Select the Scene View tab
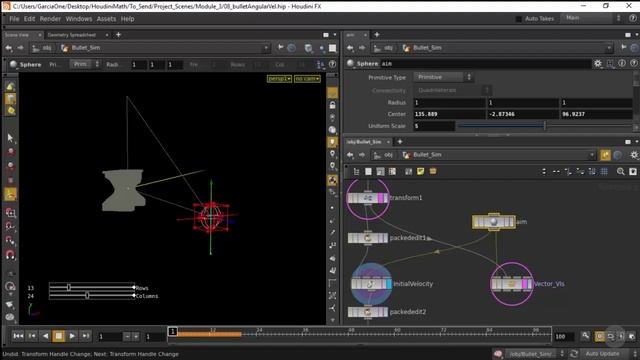 click(x=17, y=35)
